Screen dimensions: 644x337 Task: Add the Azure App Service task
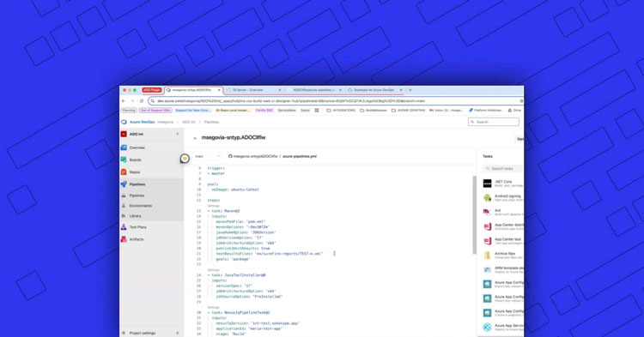coord(502,327)
